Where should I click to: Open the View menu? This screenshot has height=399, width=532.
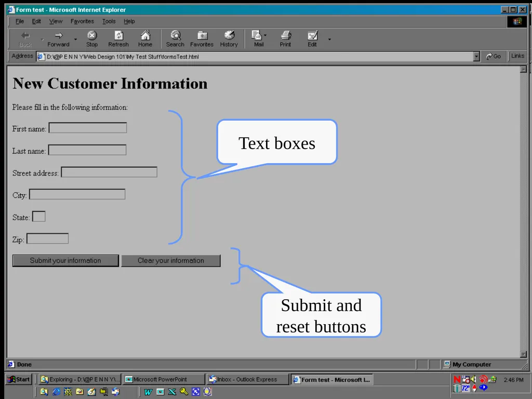pos(56,21)
